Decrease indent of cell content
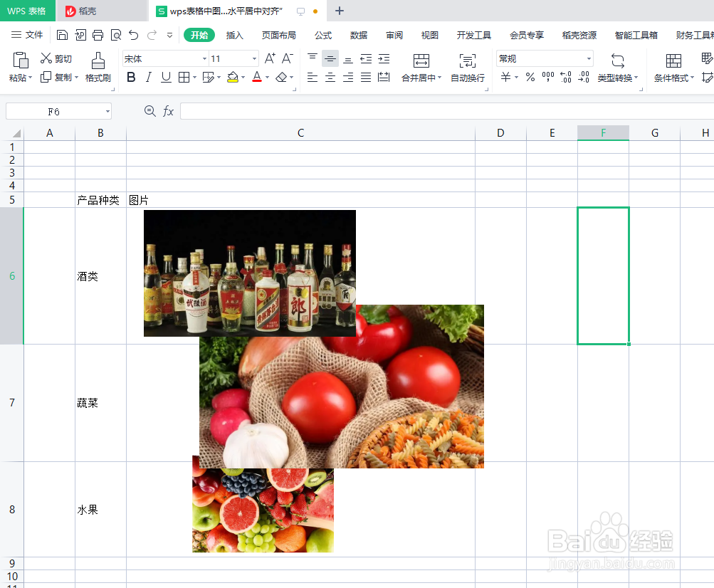Viewport: 714px width, 588px height. click(x=366, y=58)
